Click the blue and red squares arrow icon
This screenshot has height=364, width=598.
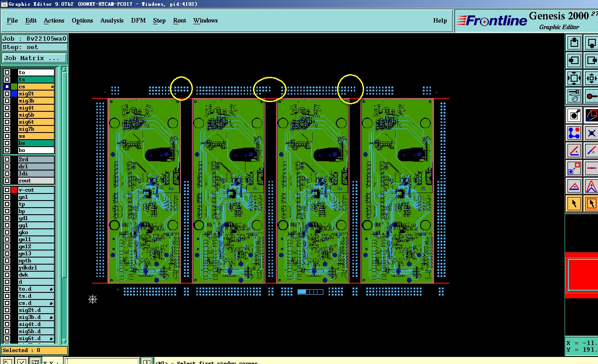(x=574, y=168)
